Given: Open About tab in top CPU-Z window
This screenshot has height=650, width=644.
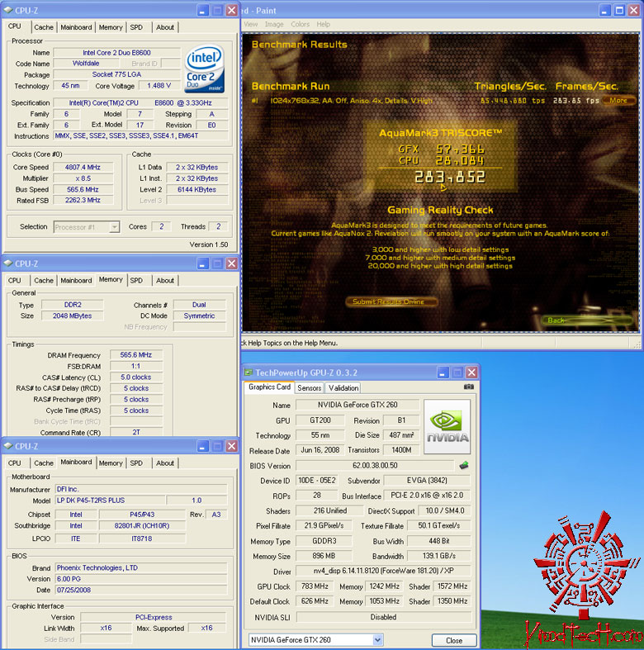Looking at the screenshot, I should (x=165, y=27).
